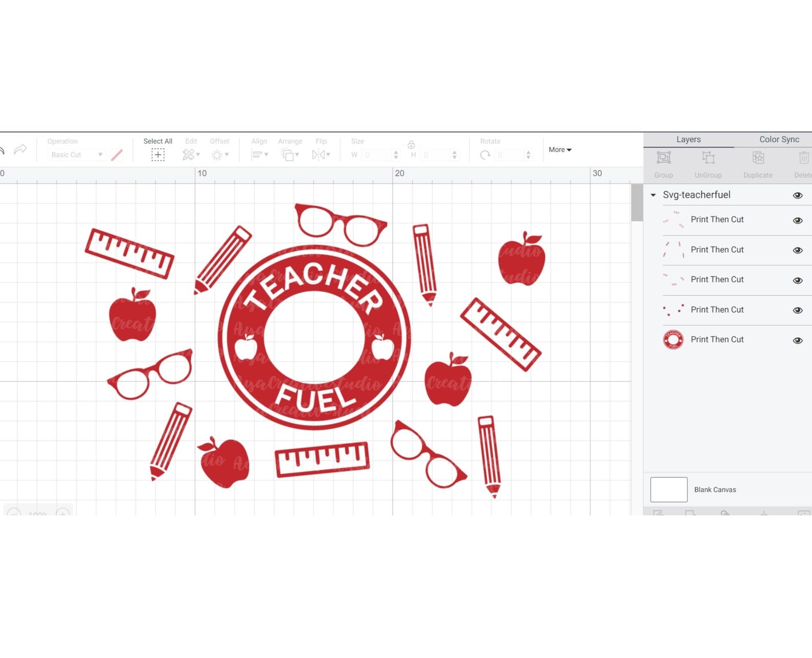The height and width of the screenshot is (658, 812).
Task: Select the top-left ruler graphic on canvas
Action: [129, 254]
